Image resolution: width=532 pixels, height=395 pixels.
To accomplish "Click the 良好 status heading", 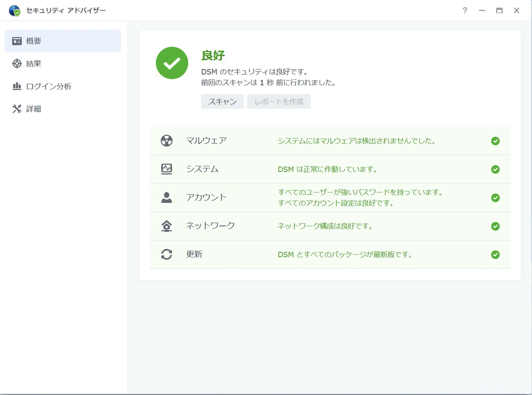I will click(x=213, y=55).
